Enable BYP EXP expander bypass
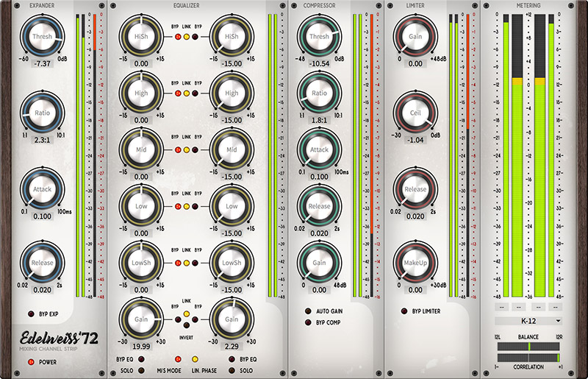588x379 pixels. 31,314
